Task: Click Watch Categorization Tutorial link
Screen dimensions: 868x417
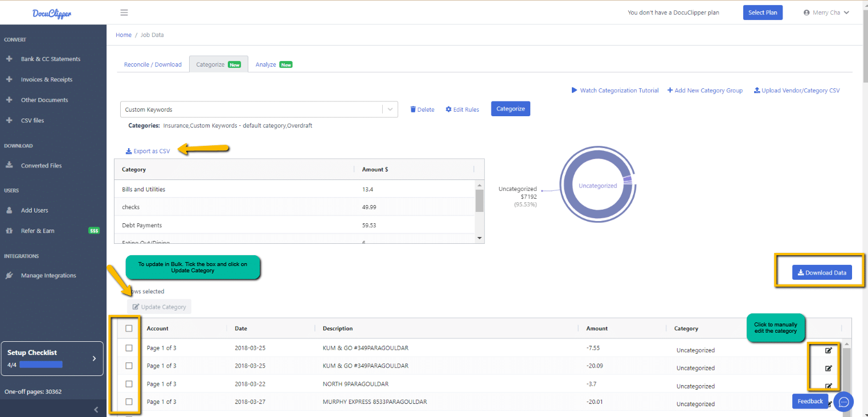Action: point(615,91)
